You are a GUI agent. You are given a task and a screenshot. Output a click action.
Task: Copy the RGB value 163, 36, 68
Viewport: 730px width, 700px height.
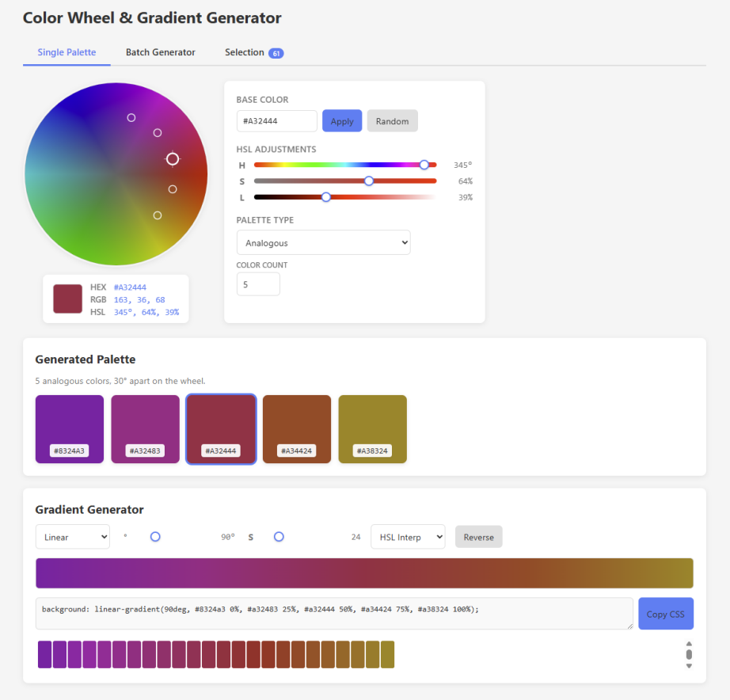(x=139, y=300)
